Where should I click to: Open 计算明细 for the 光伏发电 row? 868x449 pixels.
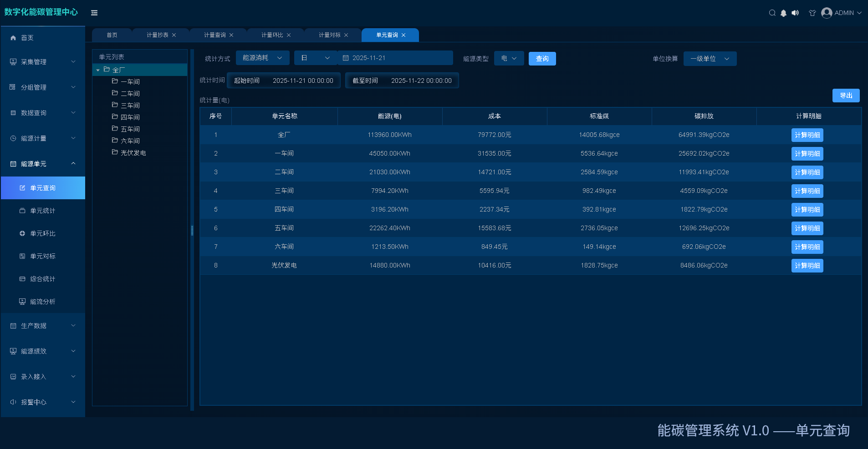coord(807,266)
